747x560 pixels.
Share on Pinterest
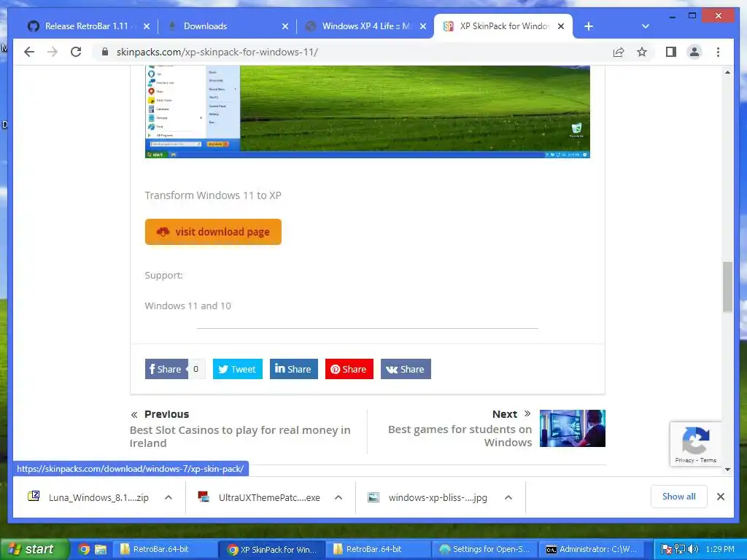(349, 369)
